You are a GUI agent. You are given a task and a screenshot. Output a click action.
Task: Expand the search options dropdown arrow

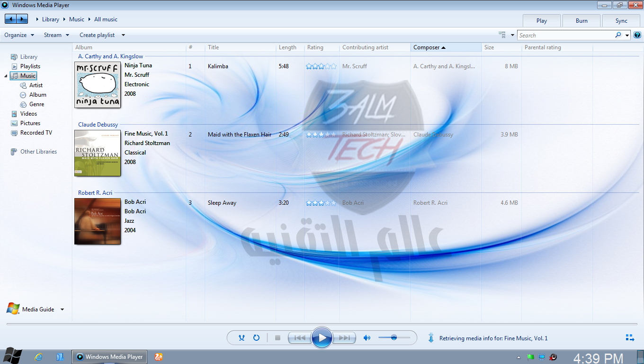point(627,35)
